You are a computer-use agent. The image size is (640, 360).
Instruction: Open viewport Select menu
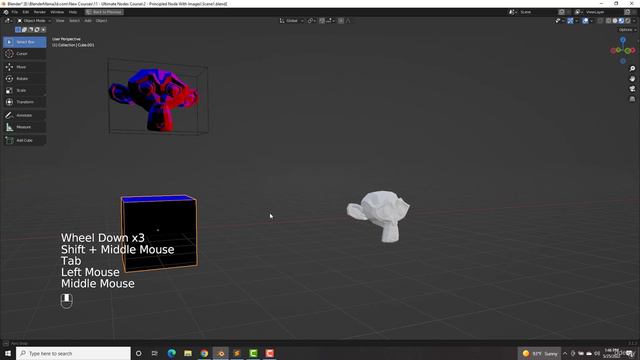pyautogui.click(x=74, y=21)
